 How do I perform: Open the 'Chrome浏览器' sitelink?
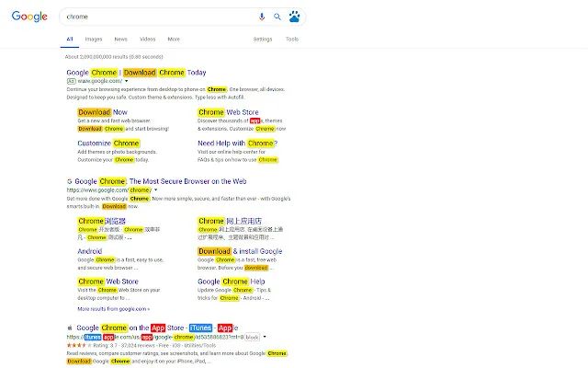(102, 221)
